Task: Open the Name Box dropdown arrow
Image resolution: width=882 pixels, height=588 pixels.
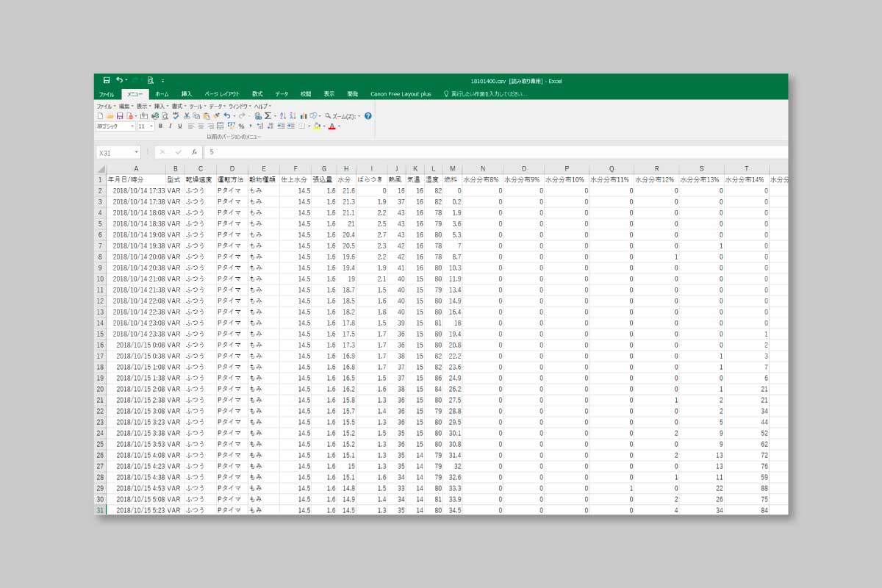Action: click(137, 152)
